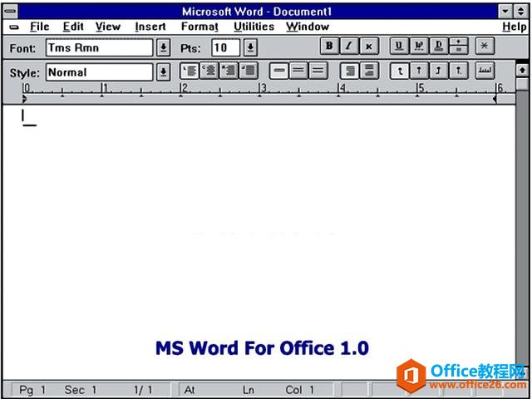Screen dimensions: 532x399
Task: Open the Window menu
Action: tap(308, 27)
